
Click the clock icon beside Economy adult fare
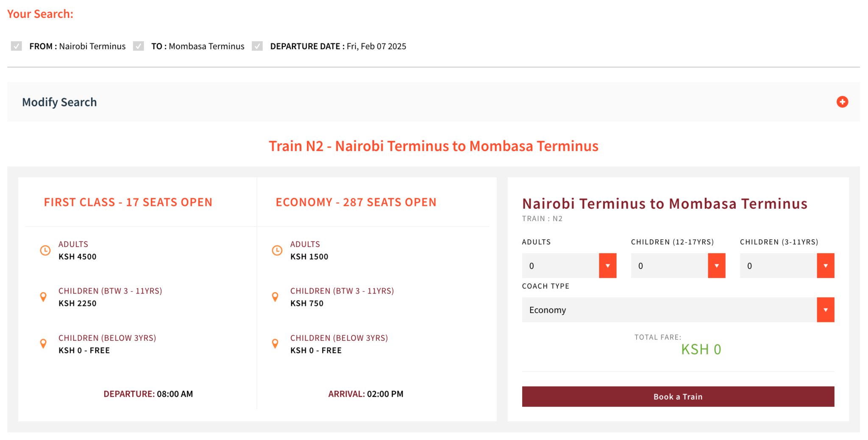(278, 250)
